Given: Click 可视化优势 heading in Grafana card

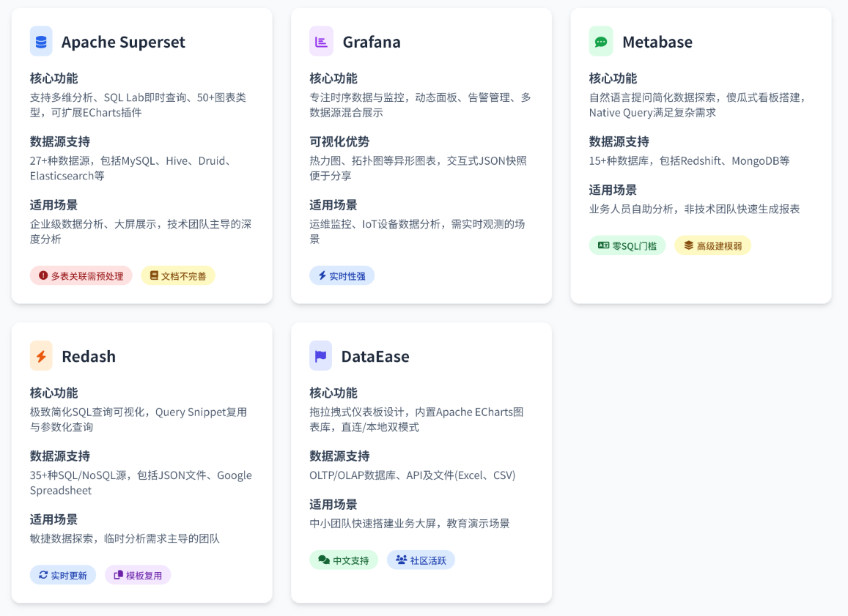Looking at the screenshot, I should click(x=339, y=141).
